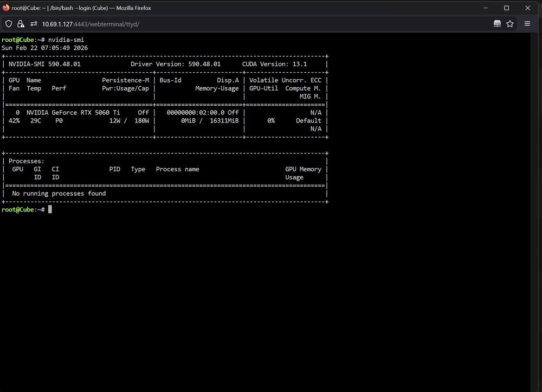Click the power usage value '12W'
Screen dimensions: 542x392
point(115,121)
